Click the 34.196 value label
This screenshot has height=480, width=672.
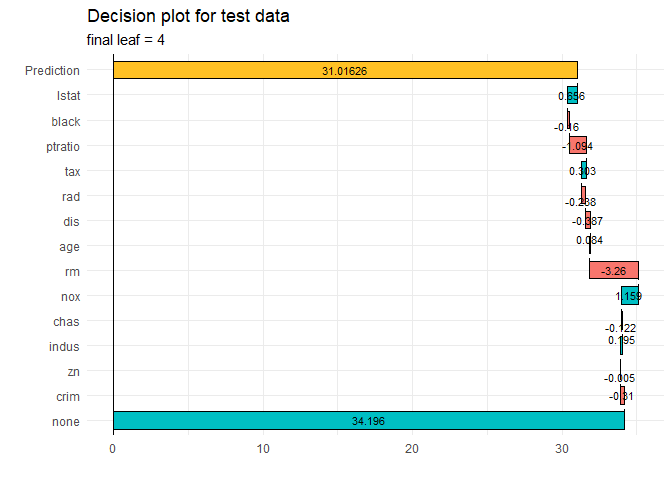pos(369,421)
